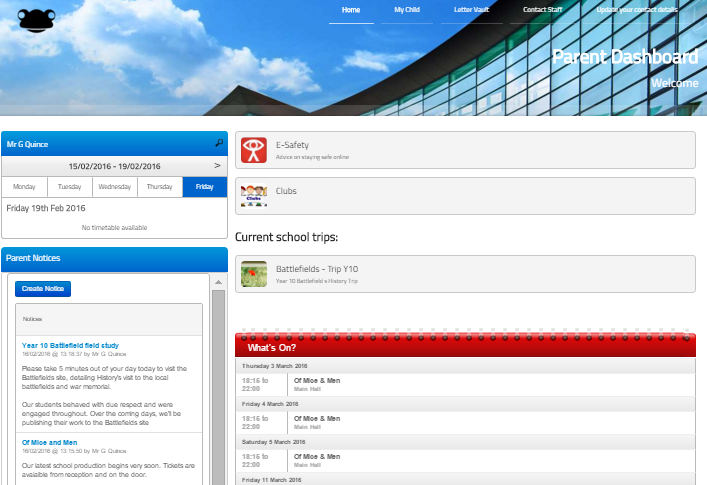The height and width of the screenshot is (485, 707).
Task: Open the Battlefields - Trip Y10 link
Action: coord(317,269)
